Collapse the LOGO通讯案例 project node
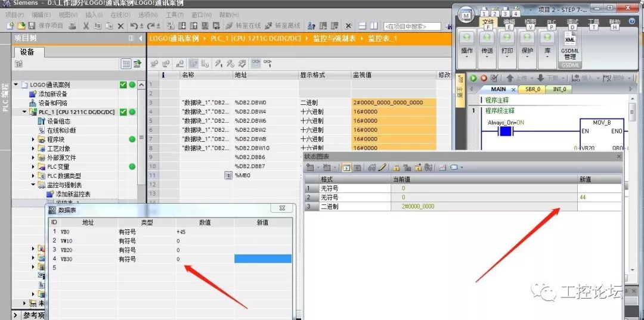Viewport: 644px width, 320px height. point(16,85)
